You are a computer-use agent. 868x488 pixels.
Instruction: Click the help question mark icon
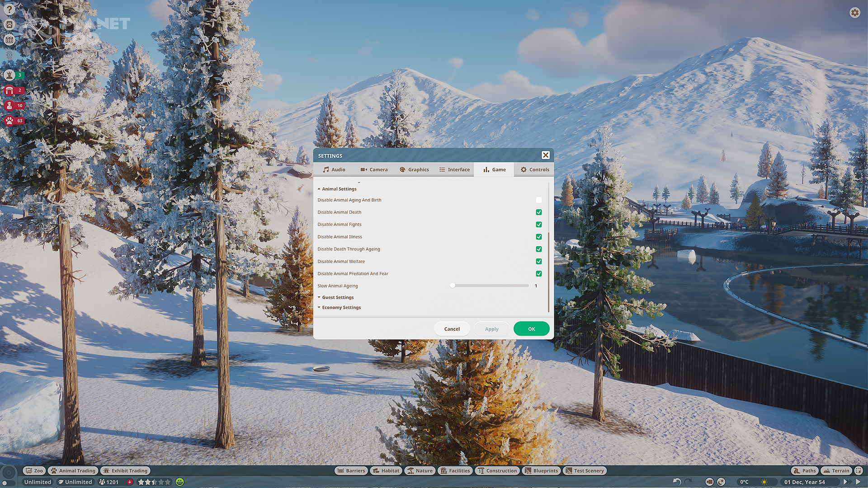9,9
